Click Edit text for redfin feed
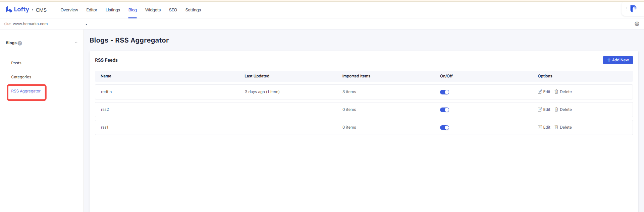This screenshot has width=644, height=212. (547, 92)
